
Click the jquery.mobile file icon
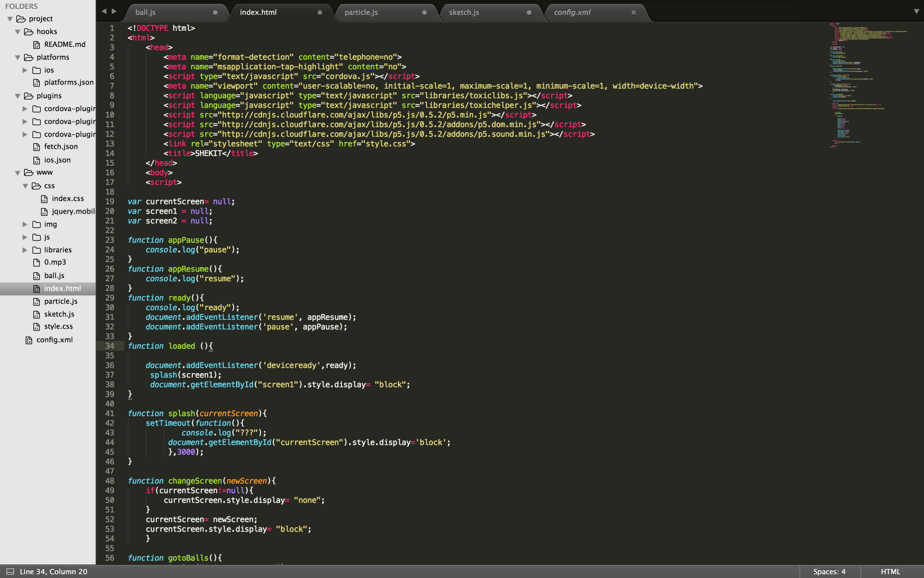coord(44,212)
